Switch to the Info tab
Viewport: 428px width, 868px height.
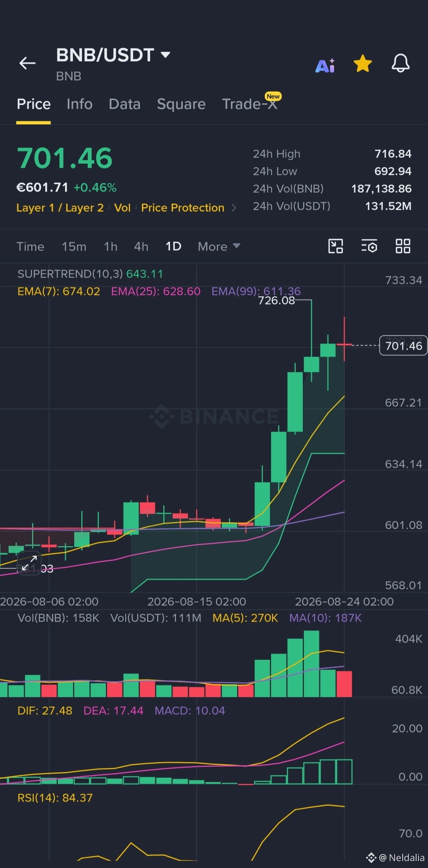click(x=80, y=104)
